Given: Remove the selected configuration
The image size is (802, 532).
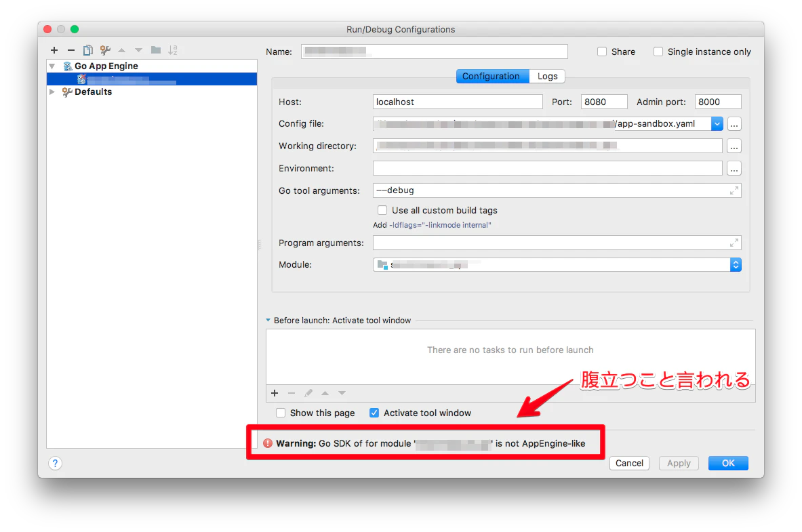Looking at the screenshot, I should click(71, 50).
